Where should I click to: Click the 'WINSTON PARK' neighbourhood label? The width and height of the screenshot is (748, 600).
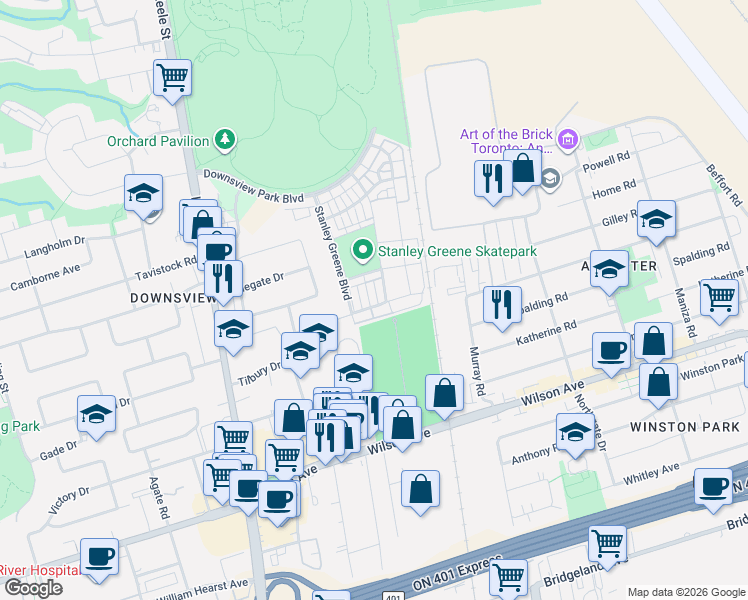point(685,427)
